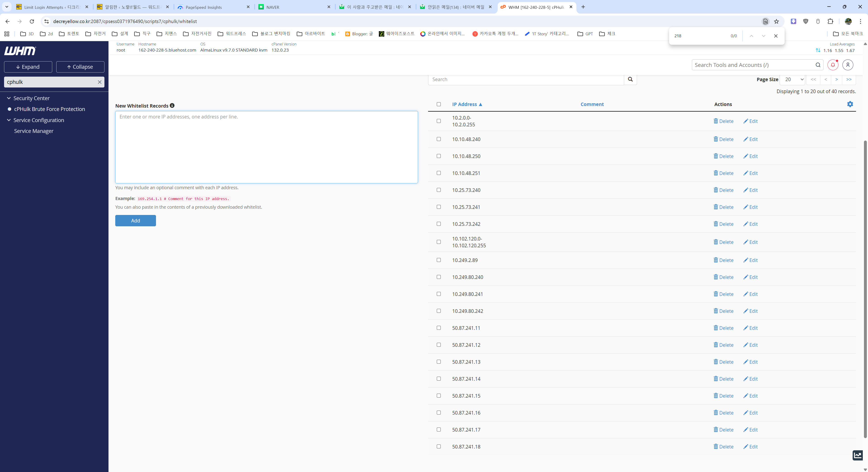Viewport: 868px width, 472px height.
Task: Click the New Whitelist Records text area
Action: [x=266, y=147]
